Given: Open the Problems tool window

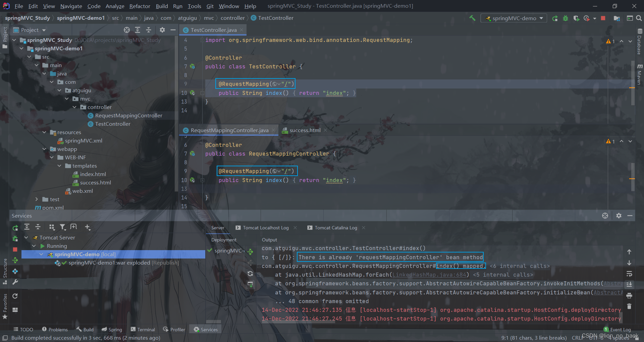Looking at the screenshot, I should 55,330.
